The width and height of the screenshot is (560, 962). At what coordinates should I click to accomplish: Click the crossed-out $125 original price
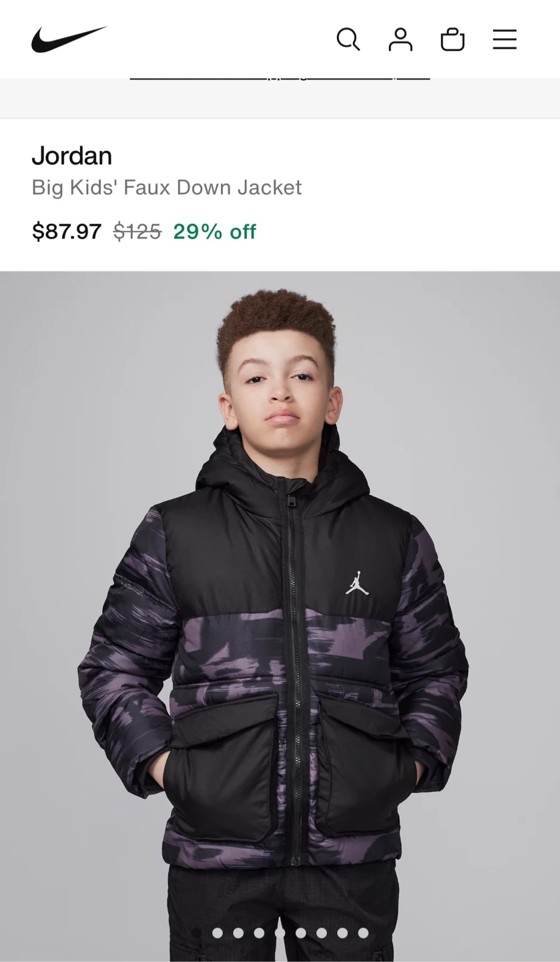tap(137, 231)
